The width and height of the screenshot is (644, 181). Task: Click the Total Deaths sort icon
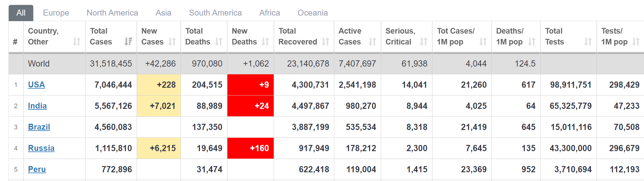point(219,42)
